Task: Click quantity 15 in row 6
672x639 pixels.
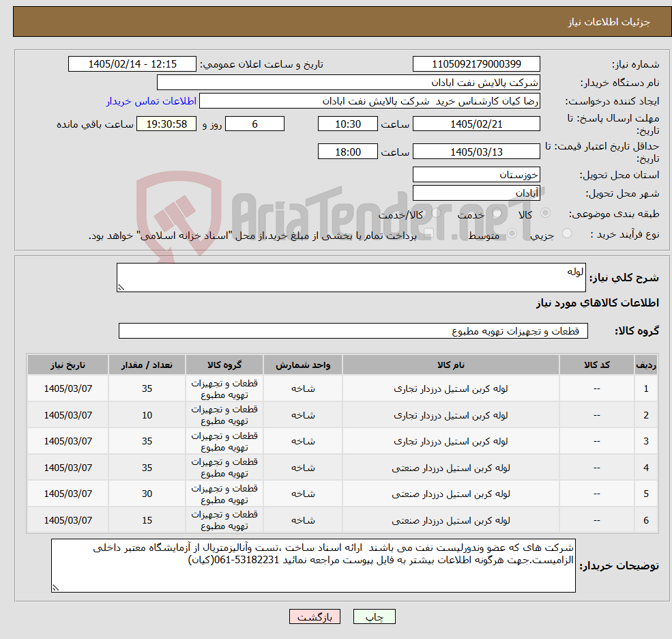Action: [147, 520]
